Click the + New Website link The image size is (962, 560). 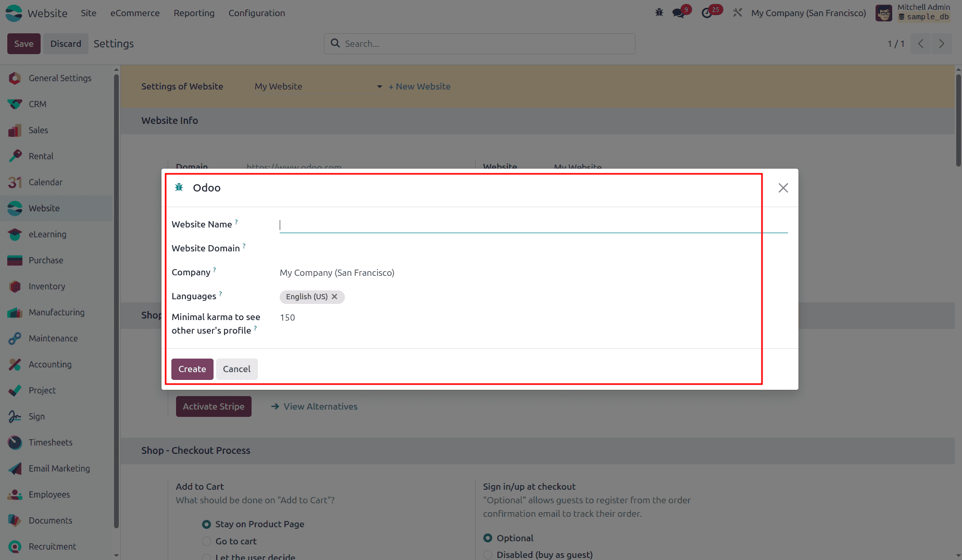point(419,86)
